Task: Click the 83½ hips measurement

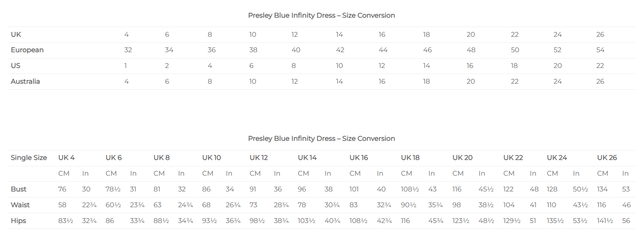Action: pyautogui.click(x=66, y=221)
